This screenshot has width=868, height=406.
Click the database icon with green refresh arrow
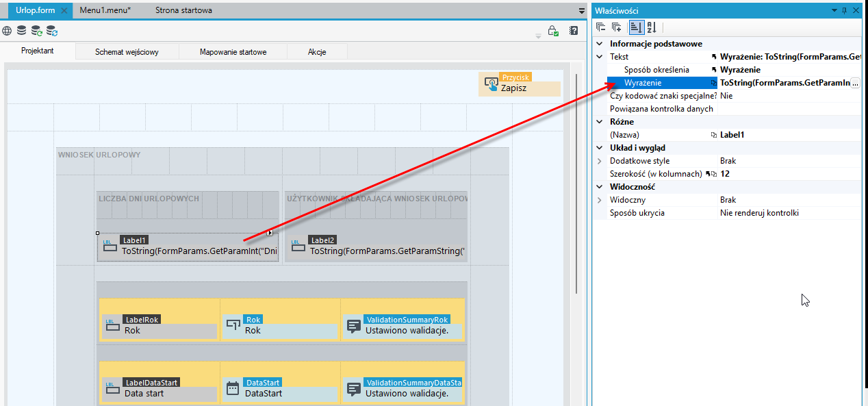[37, 31]
